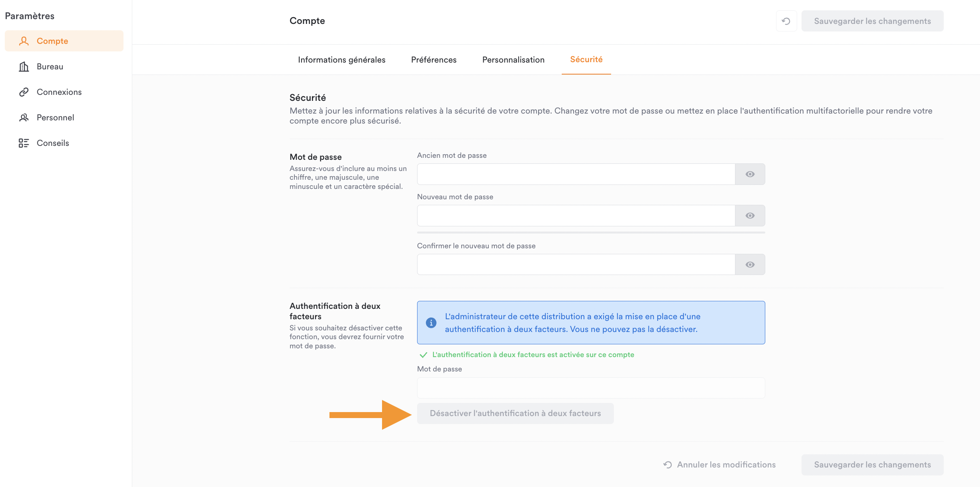Screen dimensions: 980x487
Task: Select the Sécurité tab
Action: (x=586, y=59)
